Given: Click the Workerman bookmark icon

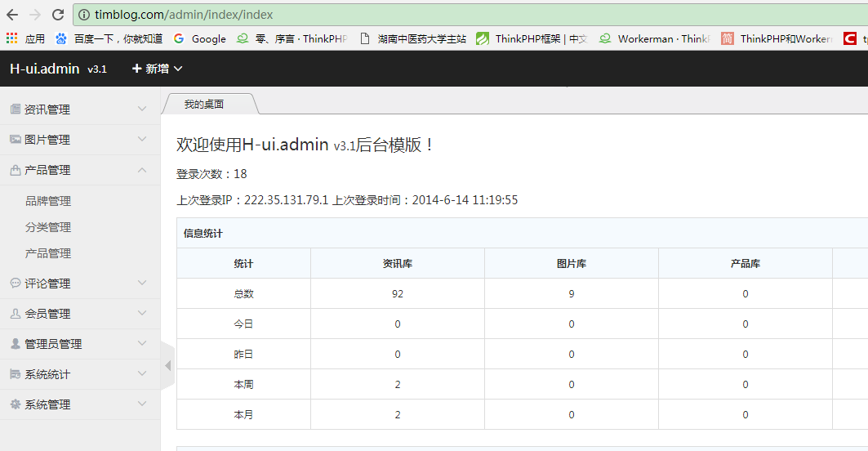Looking at the screenshot, I should point(605,38).
